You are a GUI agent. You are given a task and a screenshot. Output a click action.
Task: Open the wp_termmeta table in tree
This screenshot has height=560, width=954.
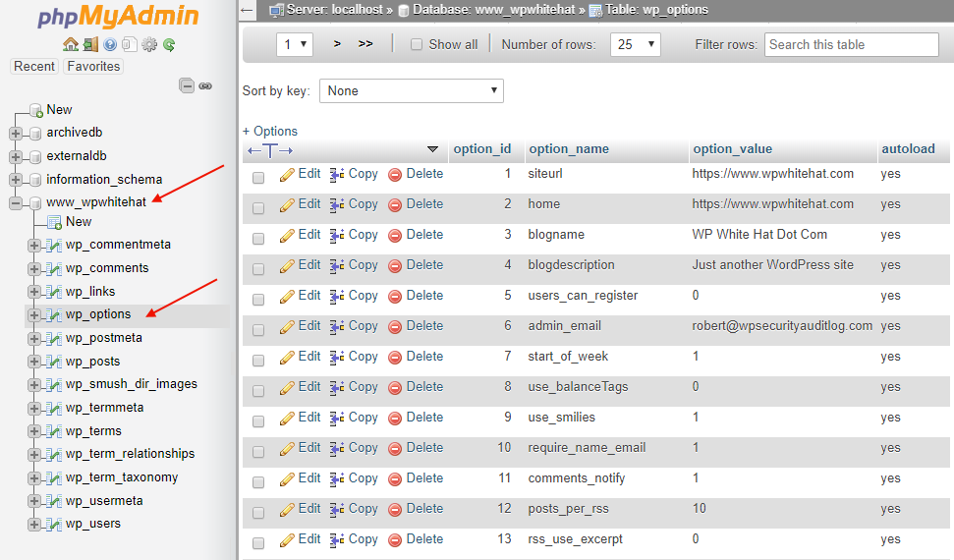[105, 407]
